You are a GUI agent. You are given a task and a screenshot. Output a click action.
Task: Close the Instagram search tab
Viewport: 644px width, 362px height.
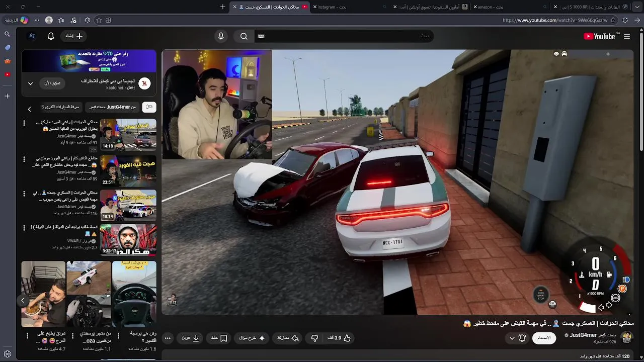(x=315, y=7)
